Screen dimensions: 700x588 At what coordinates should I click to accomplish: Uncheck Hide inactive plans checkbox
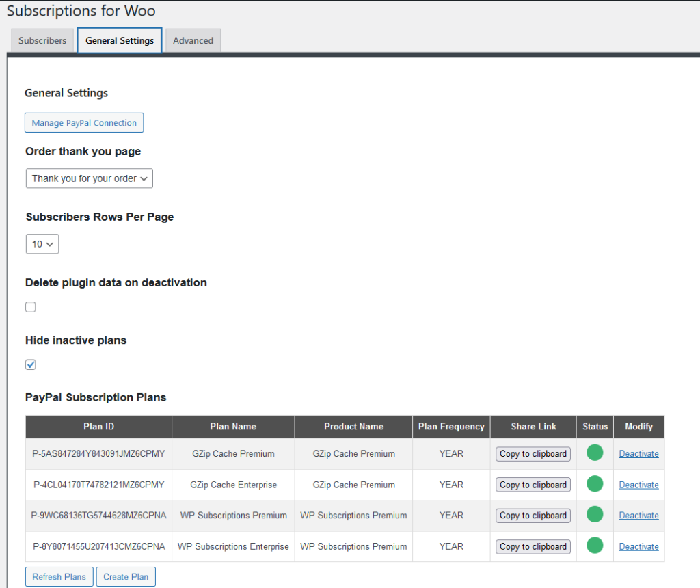[x=30, y=365]
